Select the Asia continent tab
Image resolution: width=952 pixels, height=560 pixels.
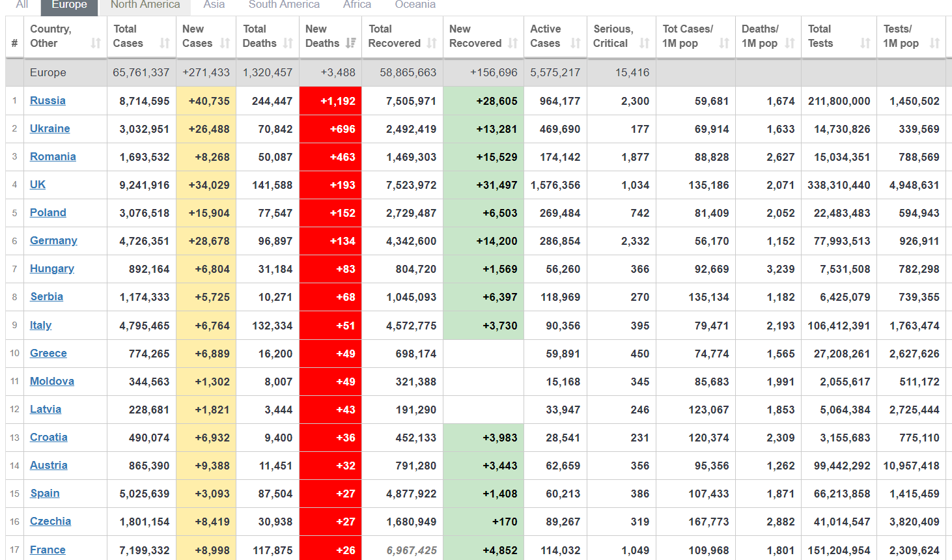[214, 5]
